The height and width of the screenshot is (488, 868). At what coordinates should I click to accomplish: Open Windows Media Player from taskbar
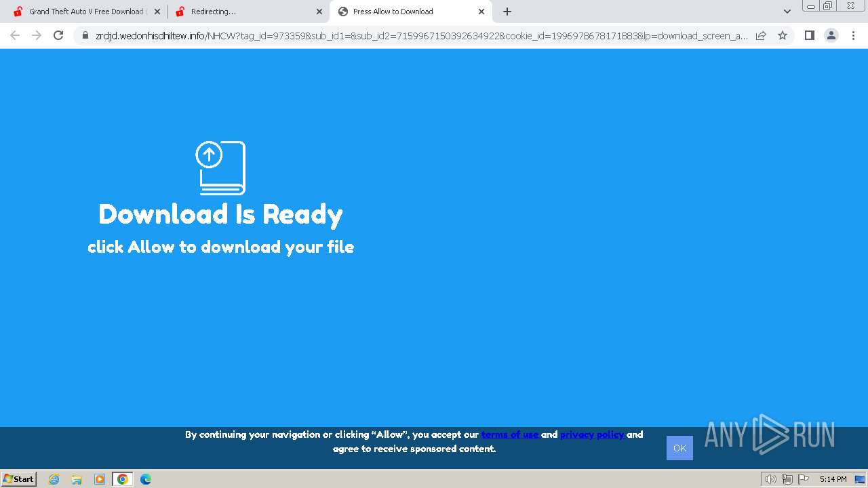(x=100, y=479)
